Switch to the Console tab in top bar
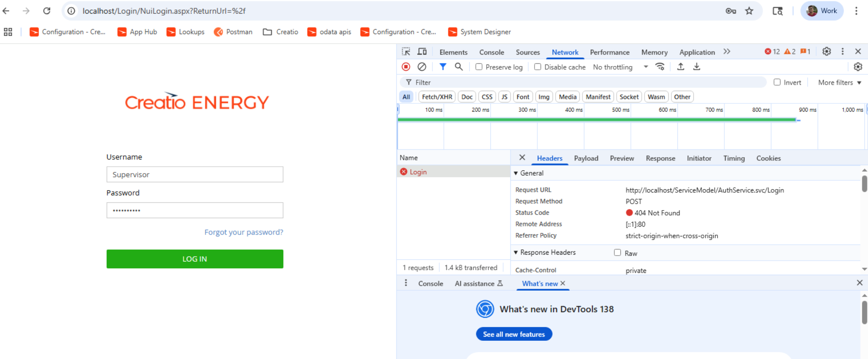The image size is (868, 359). pyautogui.click(x=492, y=52)
